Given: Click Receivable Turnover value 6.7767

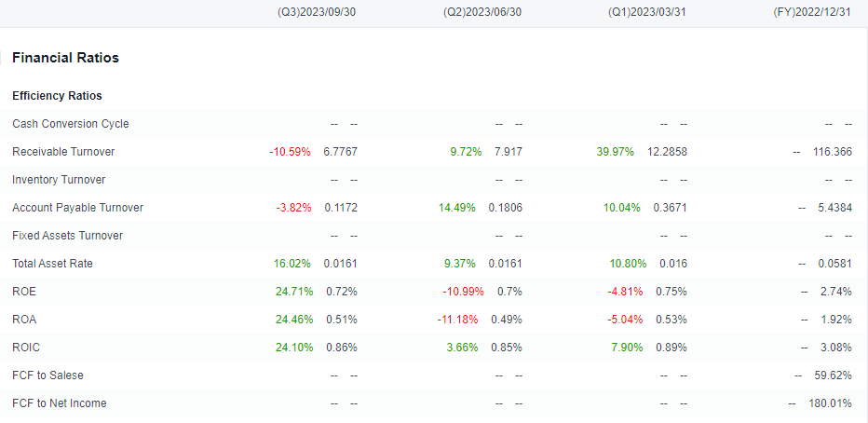Looking at the screenshot, I should pyautogui.click(x=341, y=152).
